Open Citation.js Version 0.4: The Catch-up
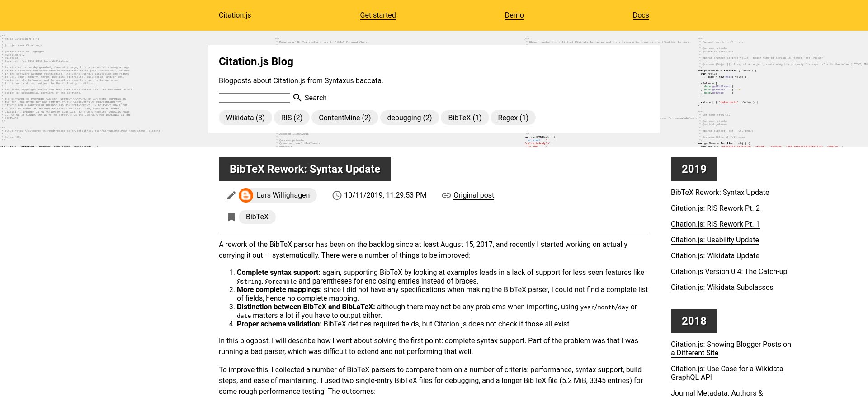Viewport: 868px width, 397px height. (x=729, y=272)
